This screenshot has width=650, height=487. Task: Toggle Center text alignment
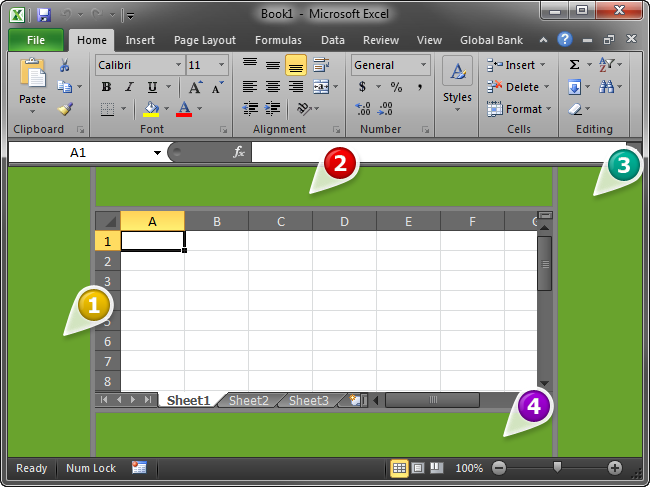tap(272, 87)
